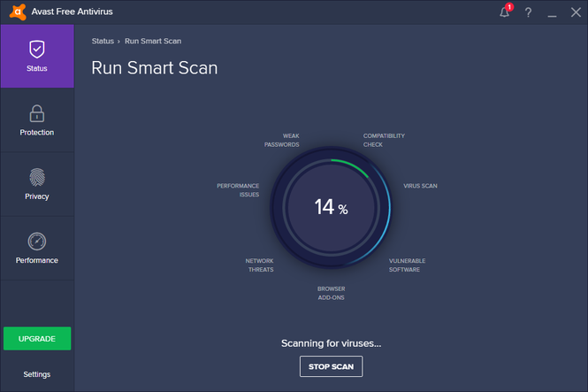Open Settings in the sidebar
The image size is (588, 392).
click(37, 374)
